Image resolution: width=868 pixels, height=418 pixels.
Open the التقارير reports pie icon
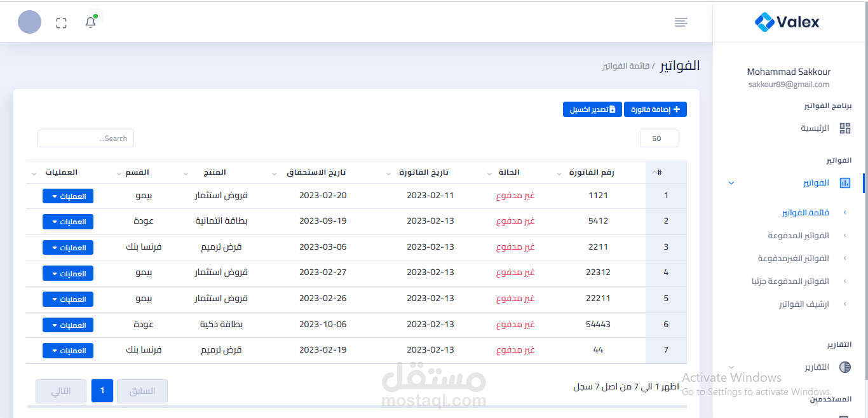coord(845,367)
